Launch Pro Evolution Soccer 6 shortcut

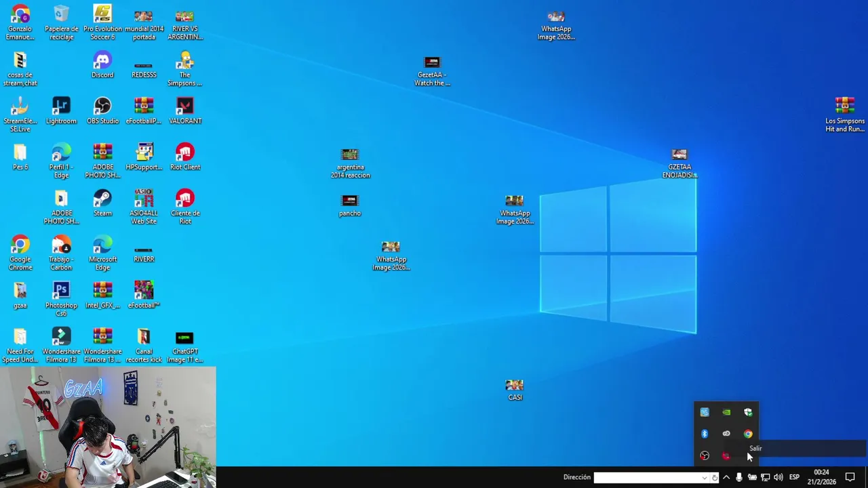click(x=102, y=23)
